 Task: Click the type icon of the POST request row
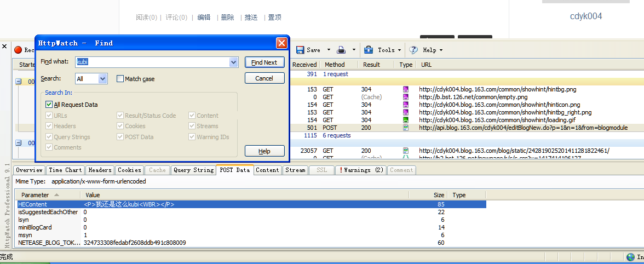click(406, 128)
